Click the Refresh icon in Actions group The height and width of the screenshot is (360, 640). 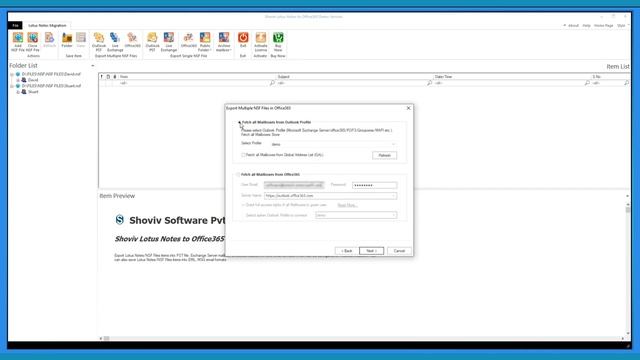[x=49, y=38]
